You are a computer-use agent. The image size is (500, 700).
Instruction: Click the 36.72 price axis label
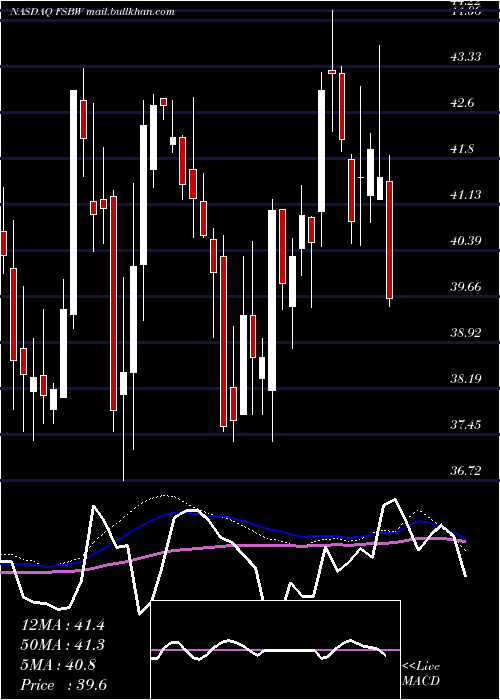tap(465, 470)
